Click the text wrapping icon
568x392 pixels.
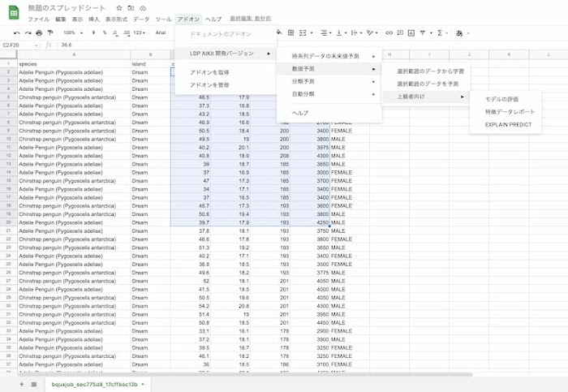354,33
